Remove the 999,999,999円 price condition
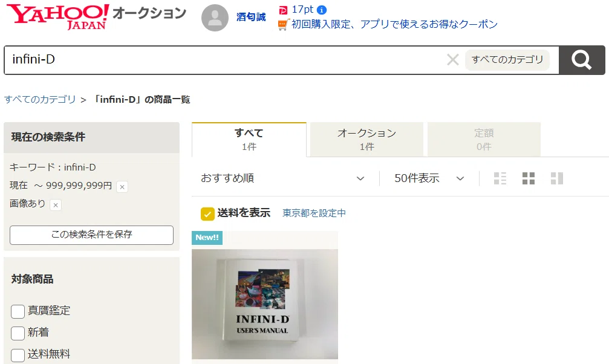The height and width of the screenshot is (364, 609). coord(122,187)
